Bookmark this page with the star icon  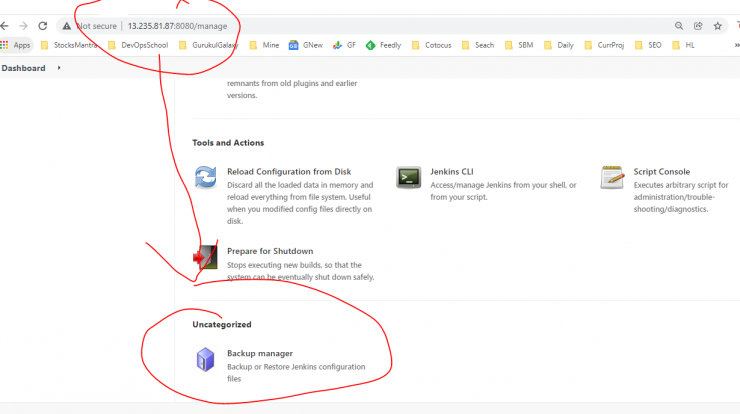click(717, 26)
